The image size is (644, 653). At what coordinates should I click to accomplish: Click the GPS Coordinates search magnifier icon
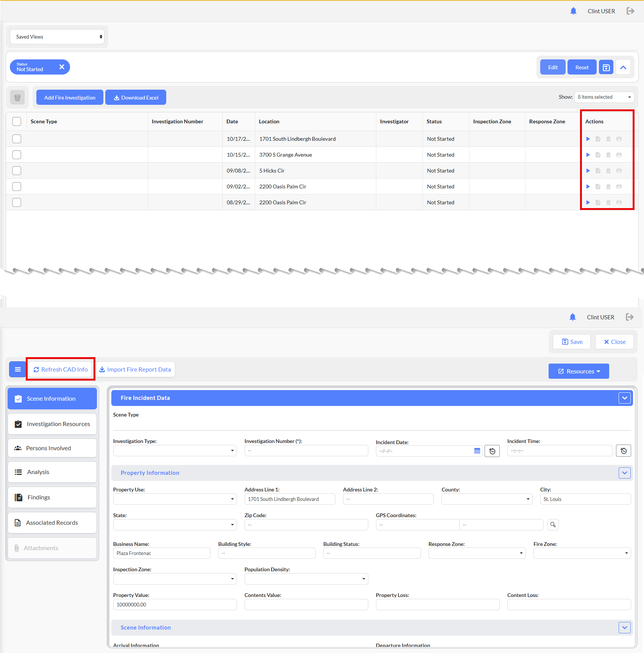553,524
